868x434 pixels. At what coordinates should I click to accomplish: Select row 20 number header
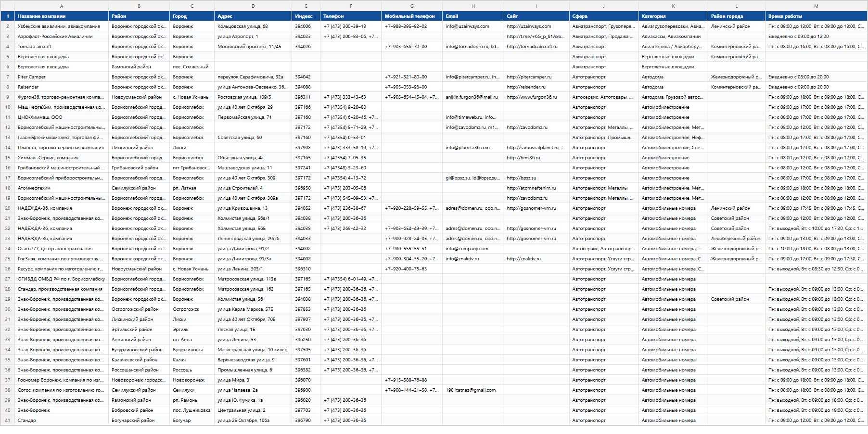click(7, 208)
